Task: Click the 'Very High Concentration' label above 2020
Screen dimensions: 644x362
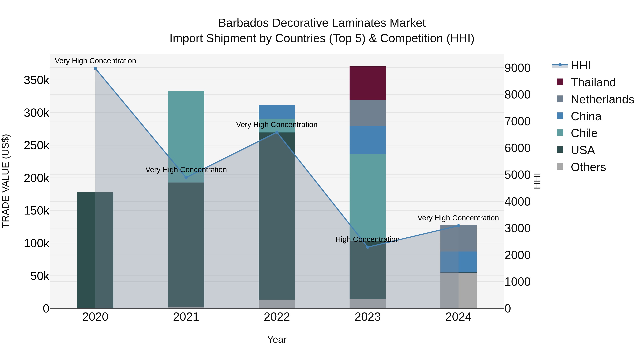Action: tap(95, 61)
